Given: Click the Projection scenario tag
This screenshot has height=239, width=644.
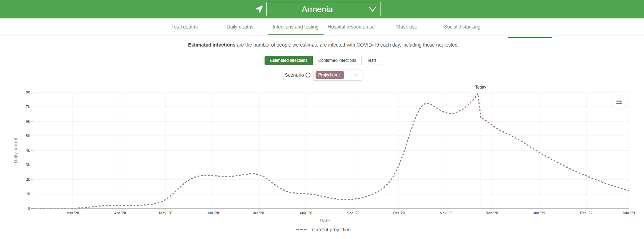Looking at the screenshot, I should 327,75.
